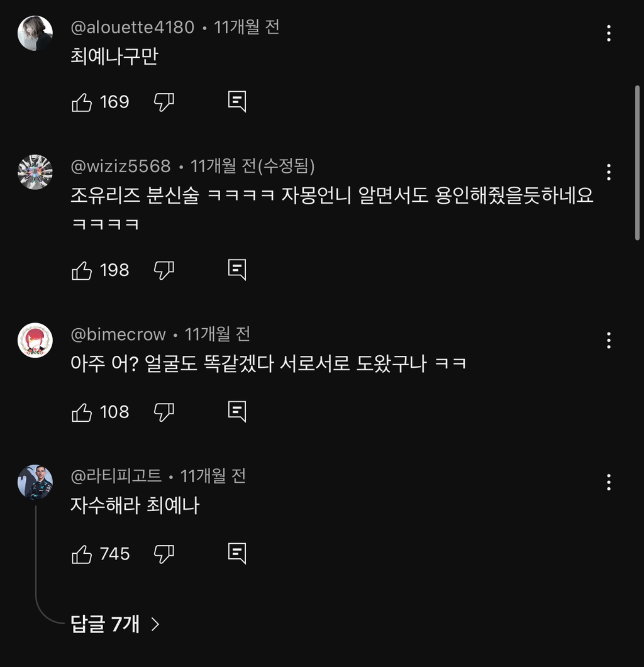644x667 pixels.
Task: Dislike @wiziz5568's comment
Action: pyautogui.click(x=164, y=270)
